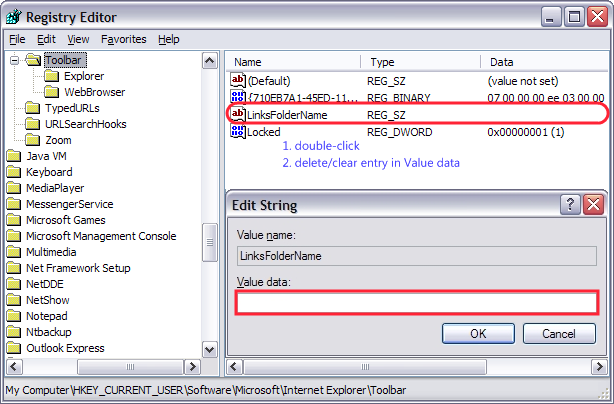Open the Favorites menu

[x=123, y=39]
